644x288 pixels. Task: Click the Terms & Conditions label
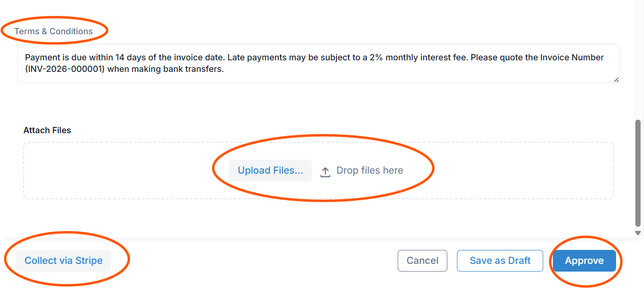tap(54, 31)
